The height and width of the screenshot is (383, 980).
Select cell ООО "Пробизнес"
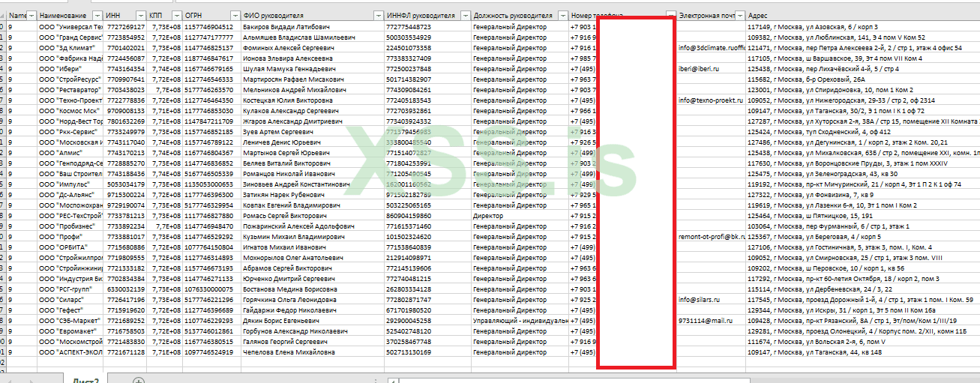71,226
